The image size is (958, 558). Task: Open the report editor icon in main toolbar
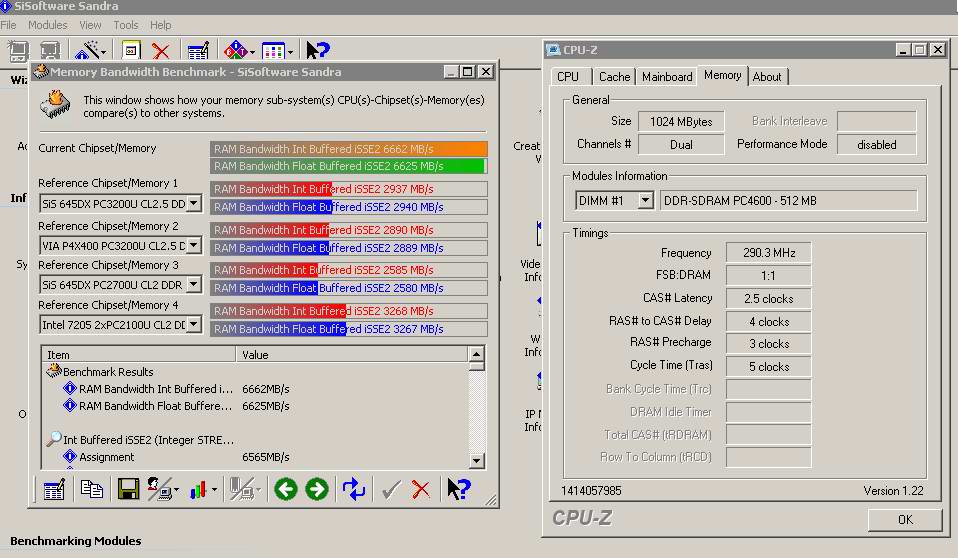(x=198, y=50)
